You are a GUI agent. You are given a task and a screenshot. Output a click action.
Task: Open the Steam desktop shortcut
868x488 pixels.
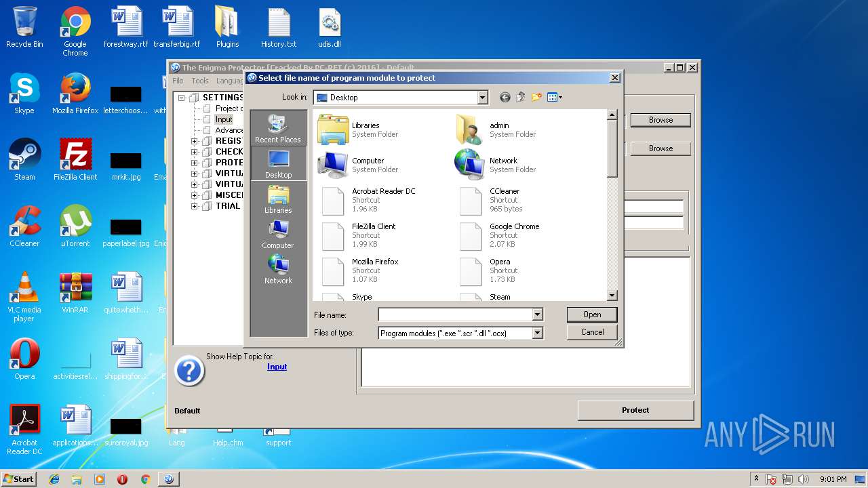pos(24,160)
